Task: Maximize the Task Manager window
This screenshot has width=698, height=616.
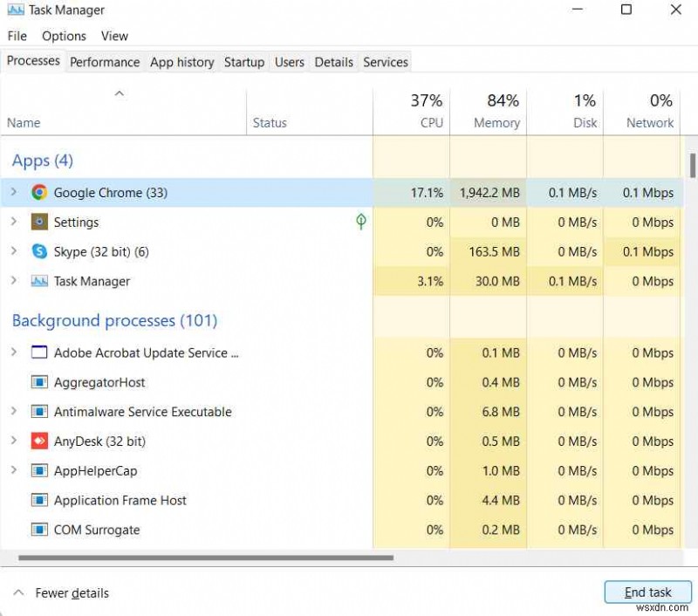Action: 626,10
